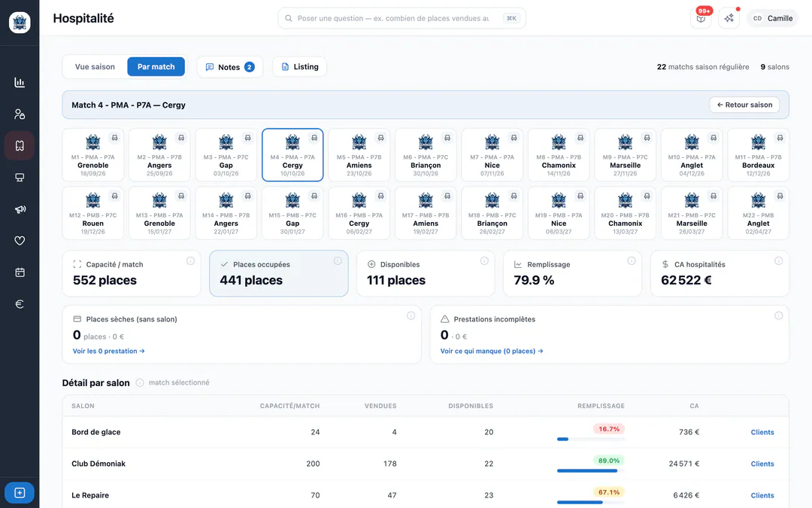Switch to Vue saison view
This screenshot has width=812, height=508.
(x=95, y=67)
